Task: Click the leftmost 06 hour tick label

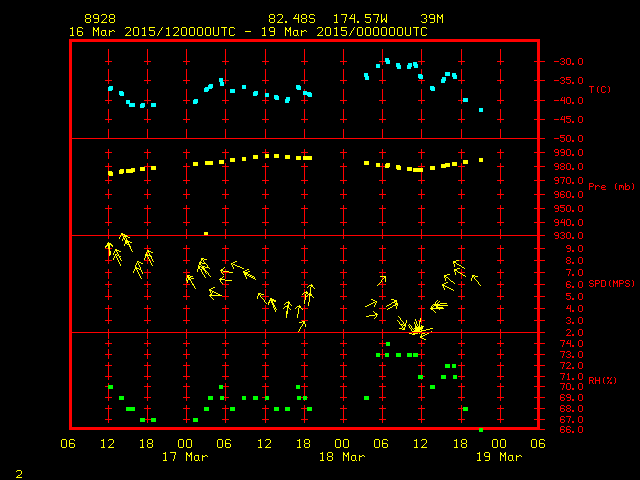Action: [x=69, y=444]
